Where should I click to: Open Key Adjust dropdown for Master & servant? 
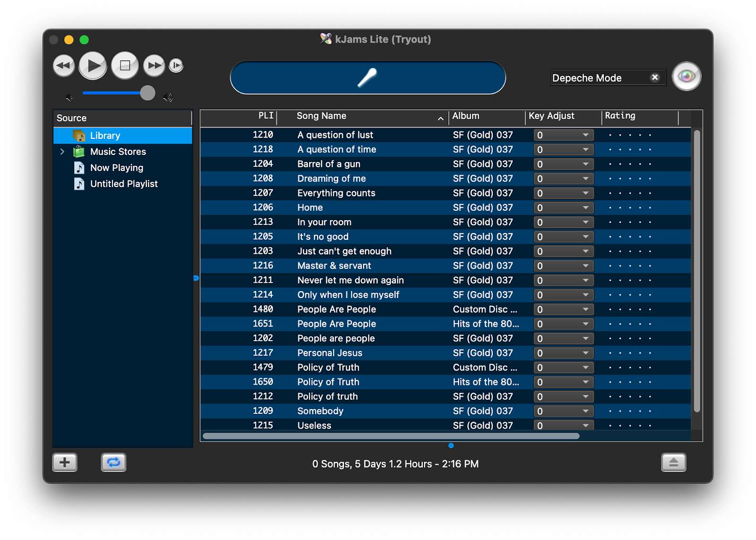click(564, 266)
